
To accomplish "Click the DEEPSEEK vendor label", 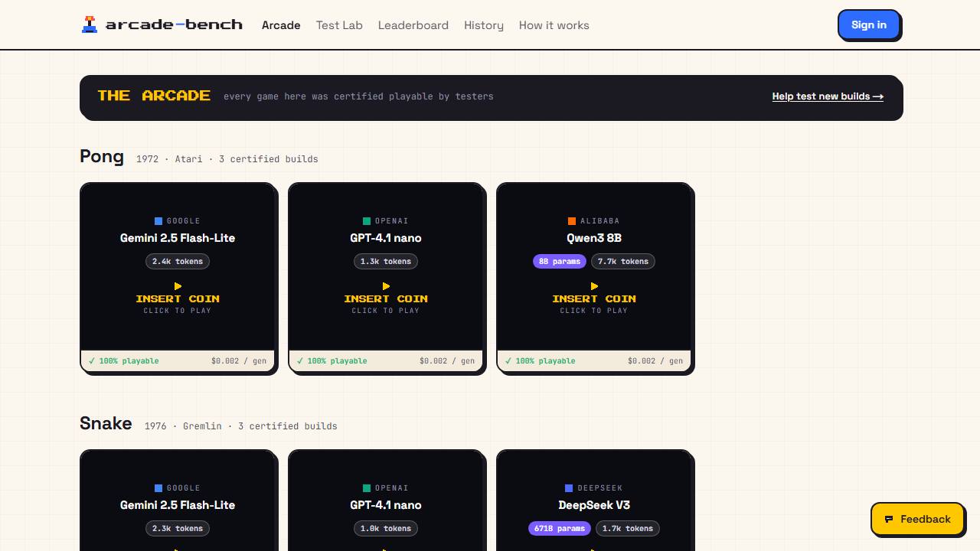I will coord(600,488).
